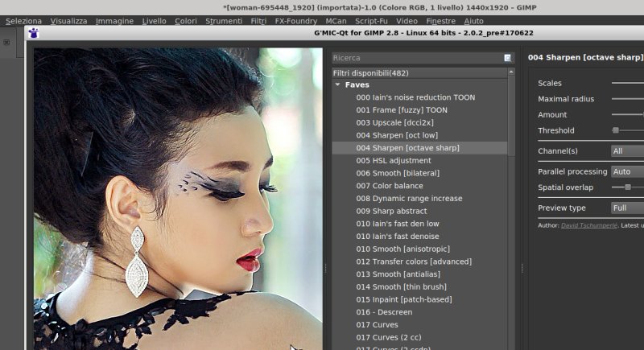Click scroll-up arrow of filter list scrollbar
Image resolution: width=644 pixels, height=350 pixels.
click(x=511, y=72)
